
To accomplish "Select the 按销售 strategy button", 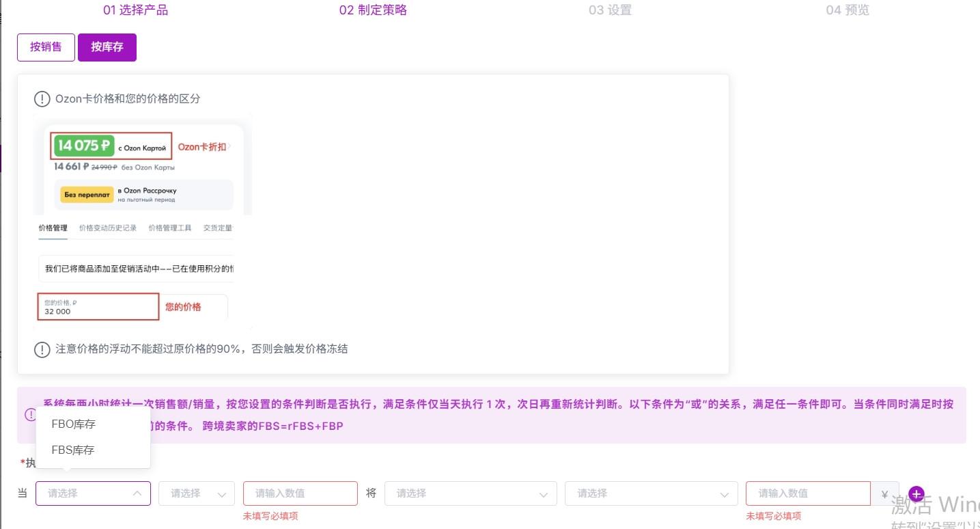I will (x=46, y=47).
